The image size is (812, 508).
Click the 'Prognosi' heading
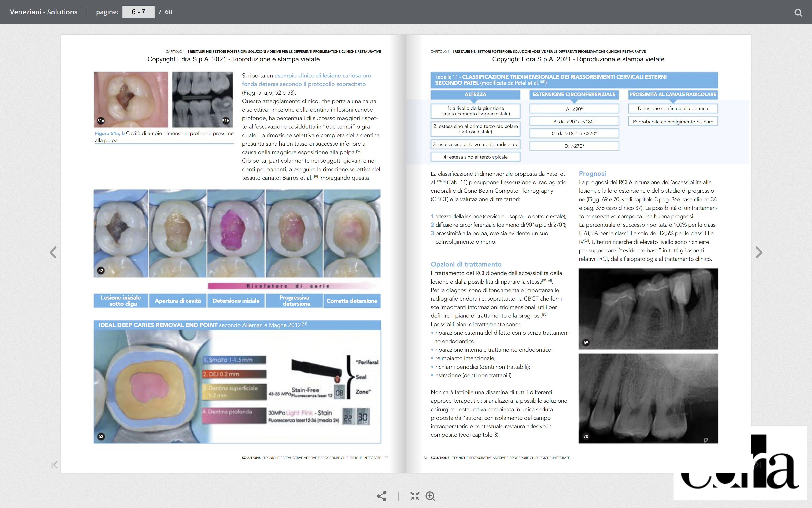click(592, 173)
